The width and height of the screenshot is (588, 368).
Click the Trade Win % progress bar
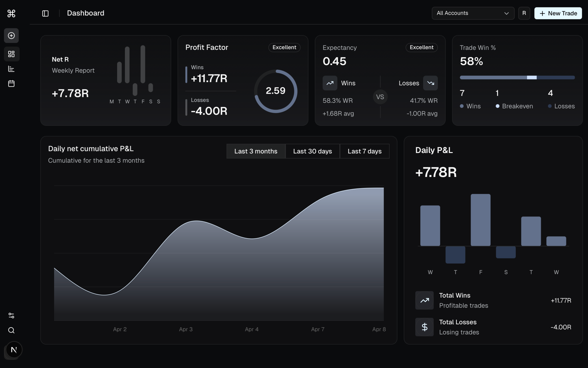tap(517, 78)
